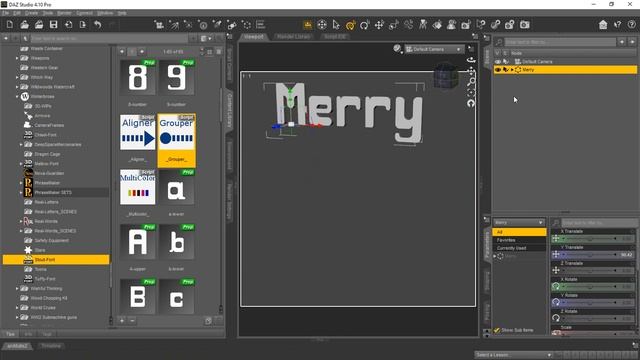This screenshot has width=640, height=360.
Task: Click the Undo arrow icon
Action: tap(97, 24)
